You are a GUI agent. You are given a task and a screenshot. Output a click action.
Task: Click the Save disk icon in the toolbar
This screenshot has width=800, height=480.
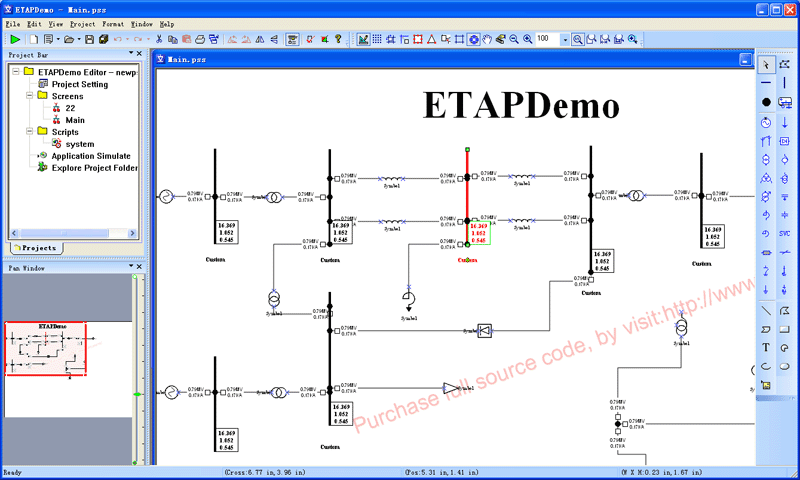pos(90,39)
